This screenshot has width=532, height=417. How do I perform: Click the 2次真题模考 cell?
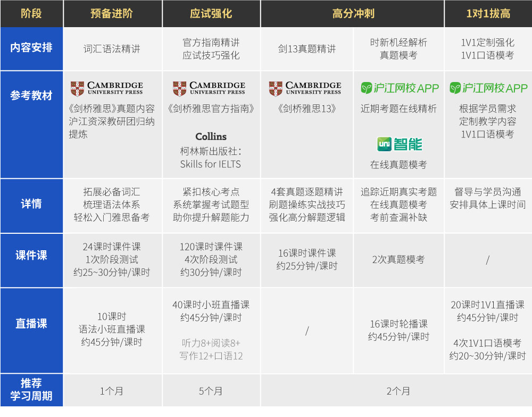[x=398, y=259]
